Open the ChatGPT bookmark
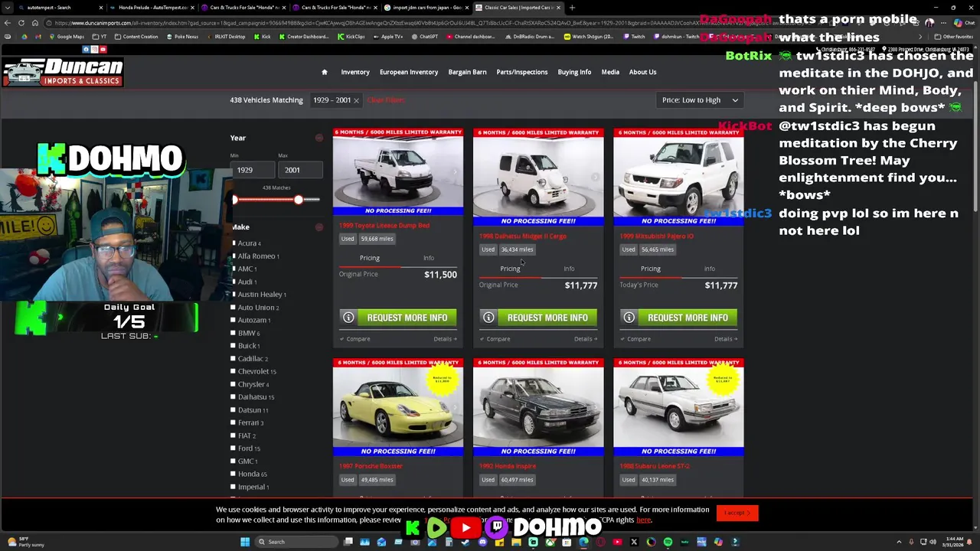980x551 pixels. (423, 37)
